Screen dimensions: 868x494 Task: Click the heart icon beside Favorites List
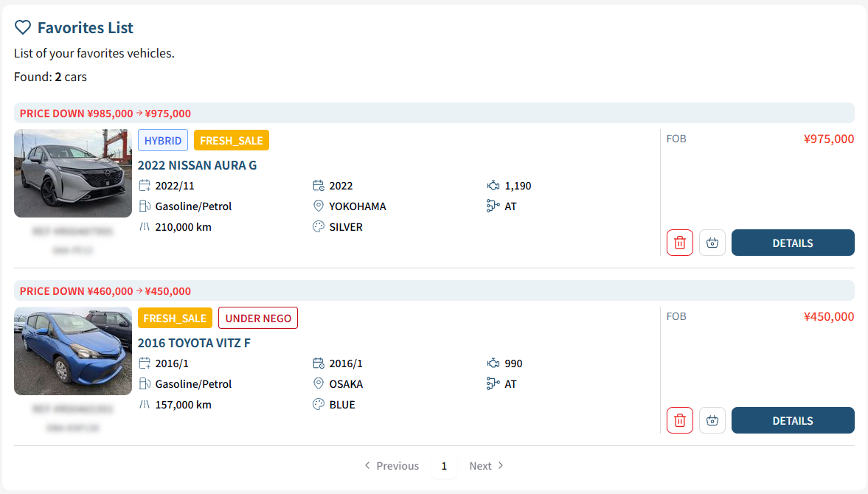pyautogui.click(x=23, y=27)
